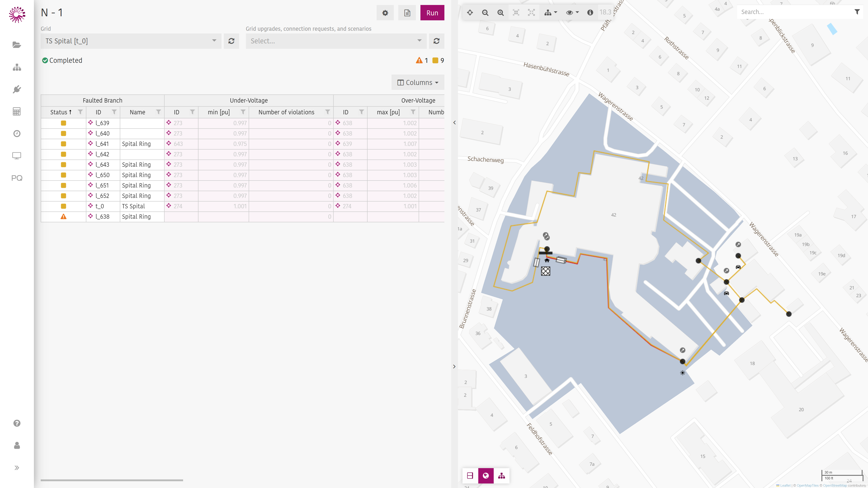The height and width of the screenshot is (488, 868).
Task: Switch to split panel view
Action: [x=470, y=476]
